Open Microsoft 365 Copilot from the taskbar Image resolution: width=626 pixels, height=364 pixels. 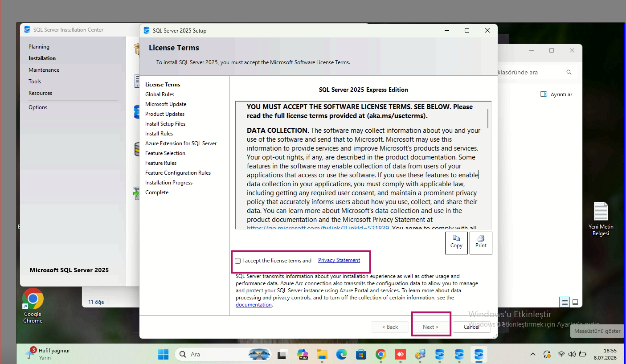(303, 355)
